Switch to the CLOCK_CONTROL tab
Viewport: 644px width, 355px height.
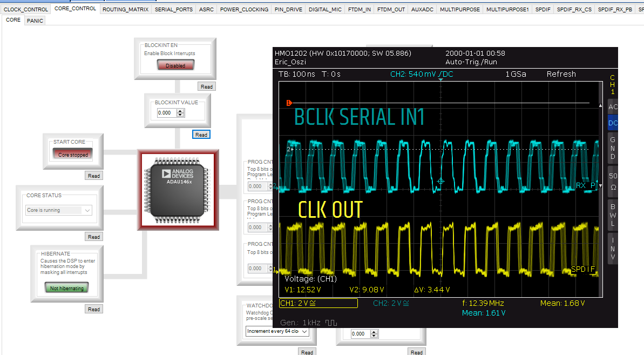pyautogui.click(x=26, y=9)
